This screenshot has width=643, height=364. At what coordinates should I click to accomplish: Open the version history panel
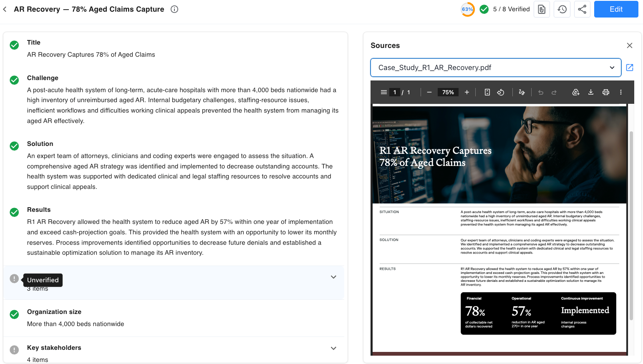pos(562,9)
